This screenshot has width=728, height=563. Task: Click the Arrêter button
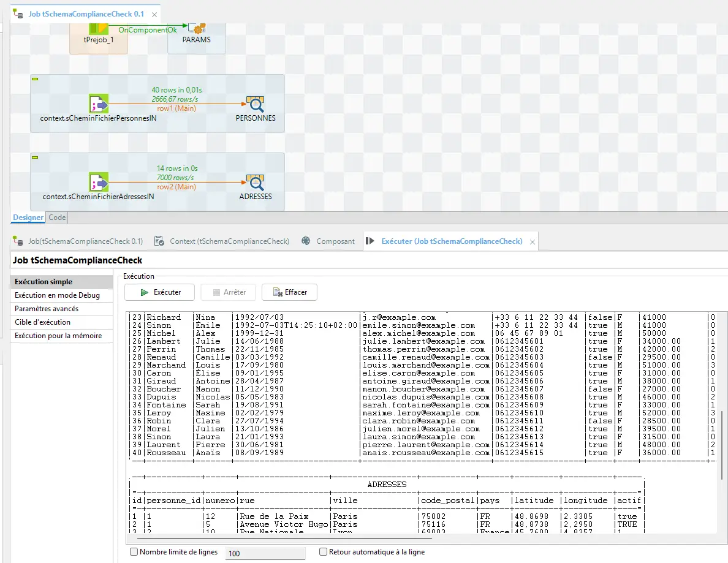[228, 292]
